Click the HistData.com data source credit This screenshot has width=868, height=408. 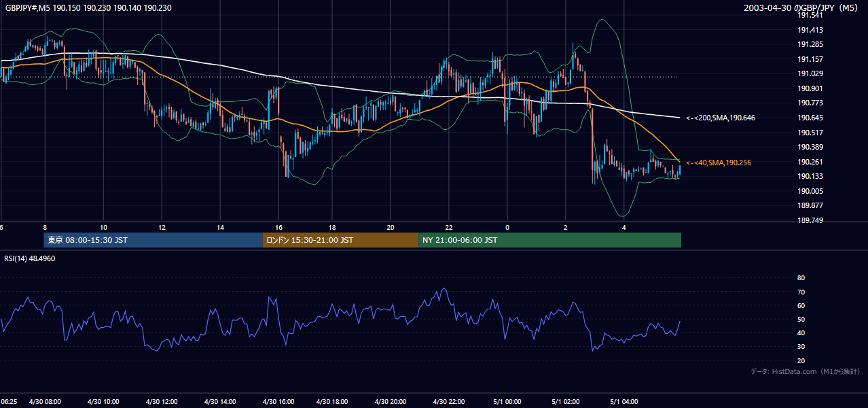pos(806,371)
